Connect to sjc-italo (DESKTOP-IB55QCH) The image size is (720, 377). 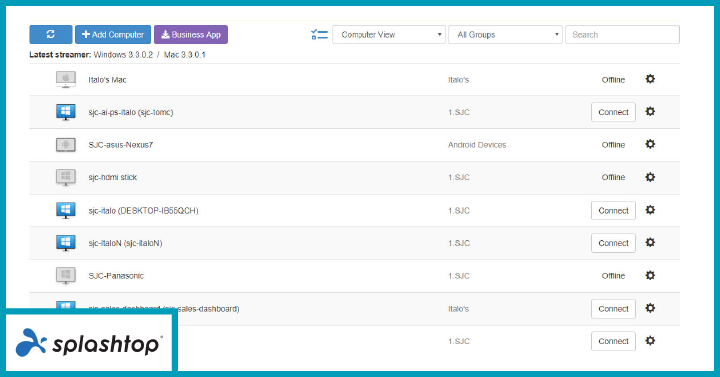(x=613, y=210)
